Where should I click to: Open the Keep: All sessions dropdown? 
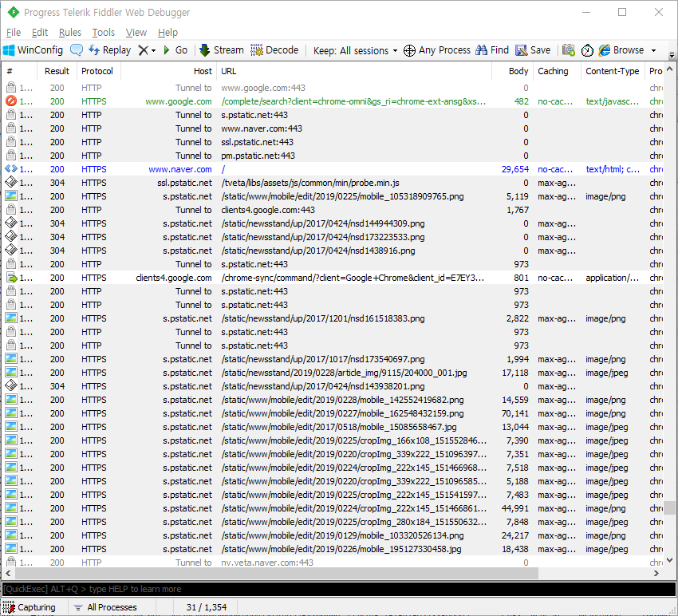pos(355,50)
